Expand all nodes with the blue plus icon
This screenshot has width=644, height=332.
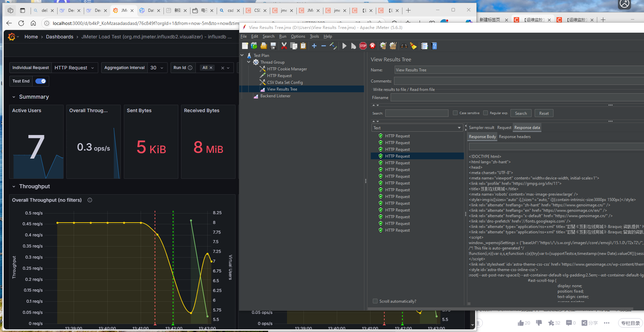(314, 46)
